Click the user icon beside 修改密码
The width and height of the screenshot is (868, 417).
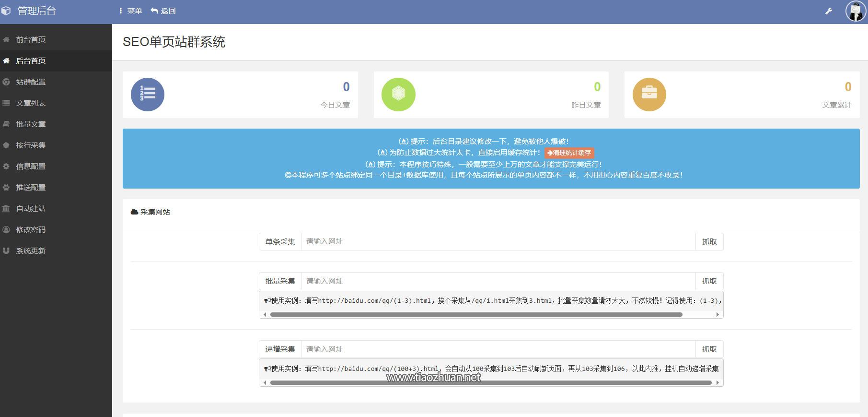click(x=6, y=229)
